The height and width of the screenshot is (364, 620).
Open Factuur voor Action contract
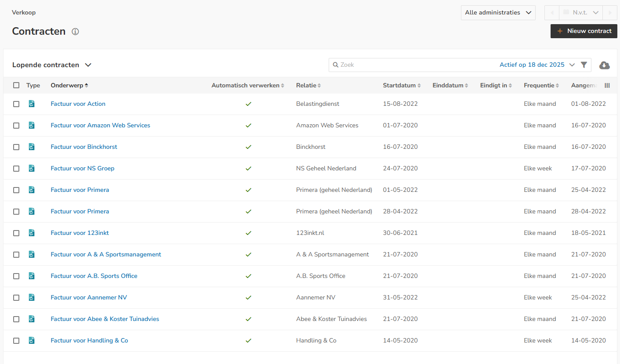[78, 104]
